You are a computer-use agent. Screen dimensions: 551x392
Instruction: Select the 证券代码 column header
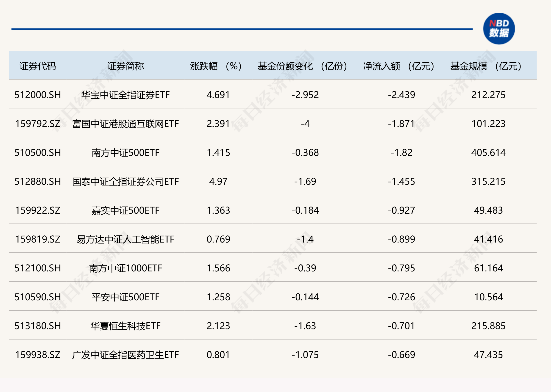pyautogui.click(x=38, y=66)
